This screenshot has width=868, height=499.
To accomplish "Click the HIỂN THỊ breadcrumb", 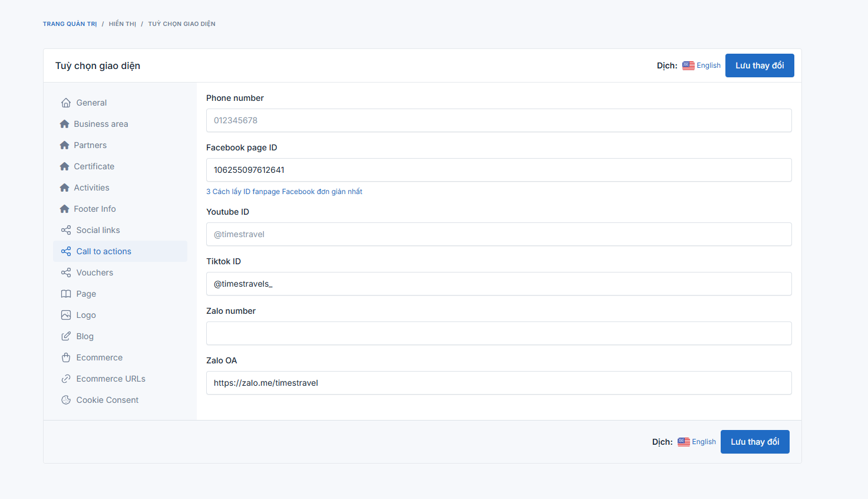I will pyautogui.click(x=123, y=24).
